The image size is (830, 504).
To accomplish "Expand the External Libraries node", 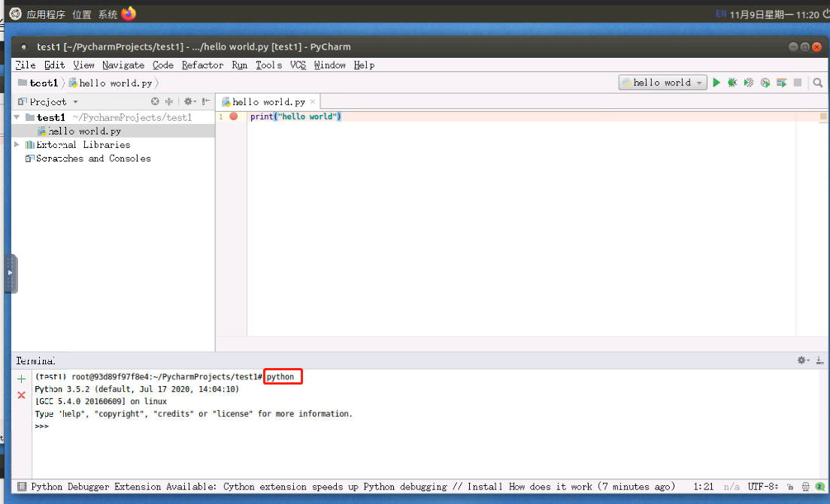I will coord(17,144).
